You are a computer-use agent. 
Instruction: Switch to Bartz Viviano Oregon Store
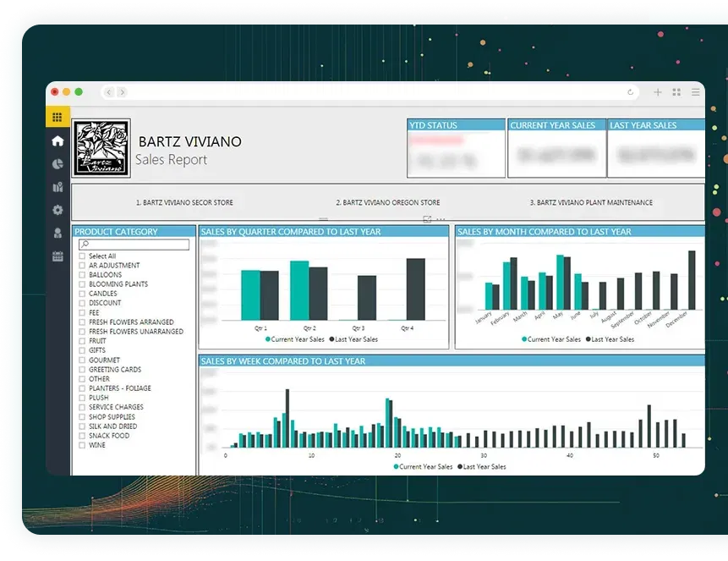click(x=387, y=203)
